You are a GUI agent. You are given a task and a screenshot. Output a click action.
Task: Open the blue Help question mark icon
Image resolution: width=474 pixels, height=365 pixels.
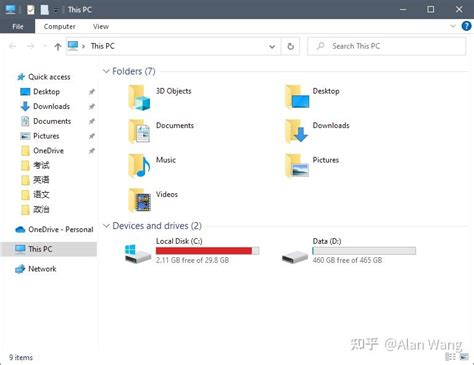[x=466, y=26]
